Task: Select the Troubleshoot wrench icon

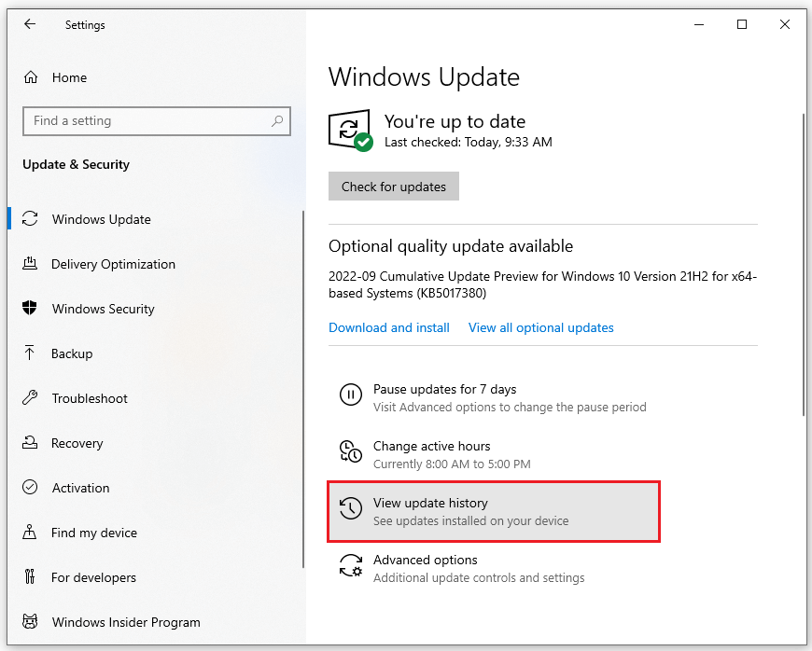Action: (31, 398)
